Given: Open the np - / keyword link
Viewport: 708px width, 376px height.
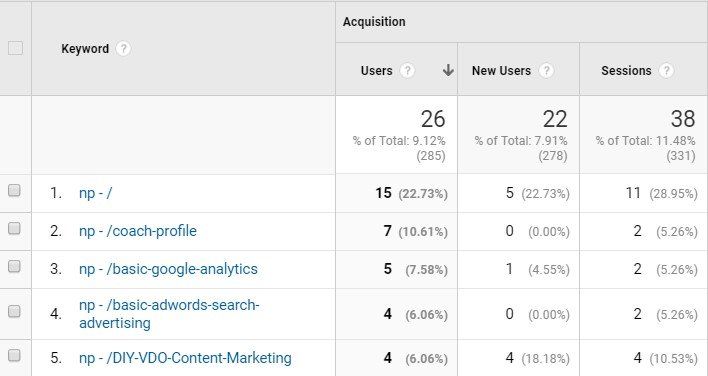Looking at the screenshot, I should [x=95, y=193].
